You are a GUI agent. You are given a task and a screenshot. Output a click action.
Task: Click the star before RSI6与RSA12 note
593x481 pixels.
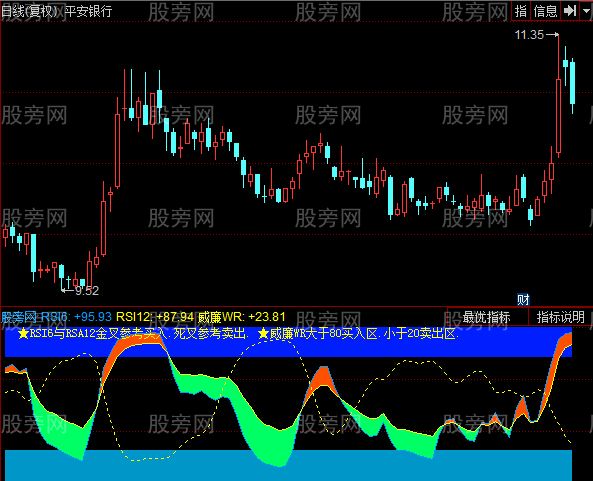[x=23, y=334]
